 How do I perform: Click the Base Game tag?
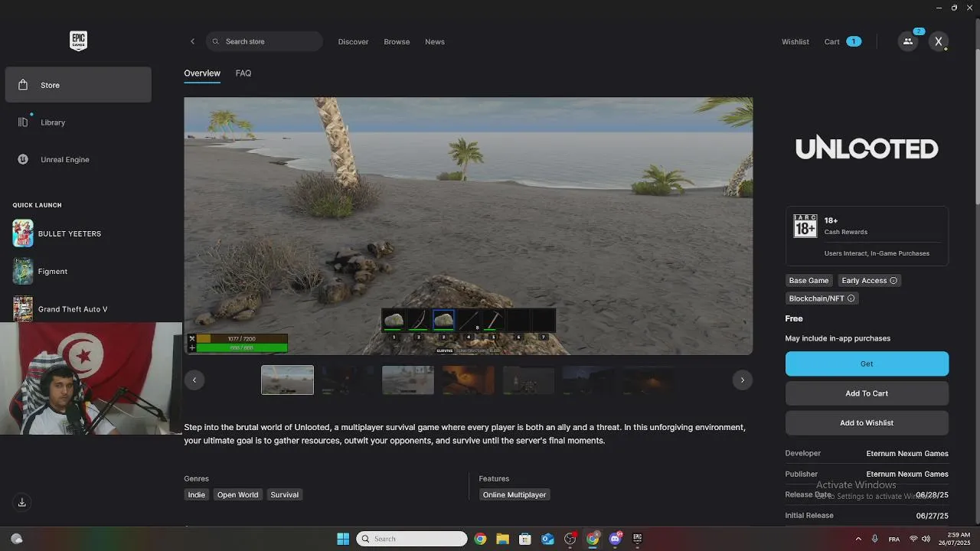(809, 280)
